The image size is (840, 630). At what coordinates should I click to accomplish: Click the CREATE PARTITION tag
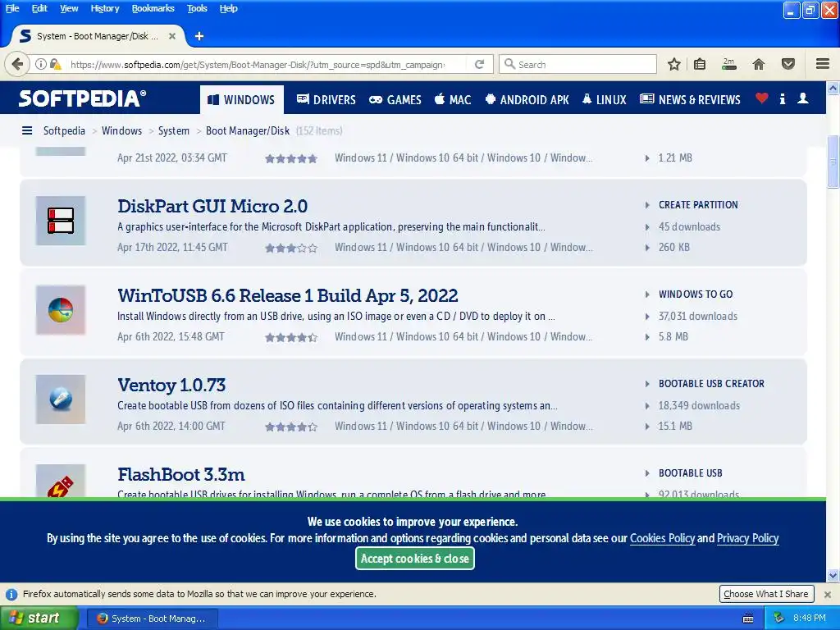click(698, 204)
